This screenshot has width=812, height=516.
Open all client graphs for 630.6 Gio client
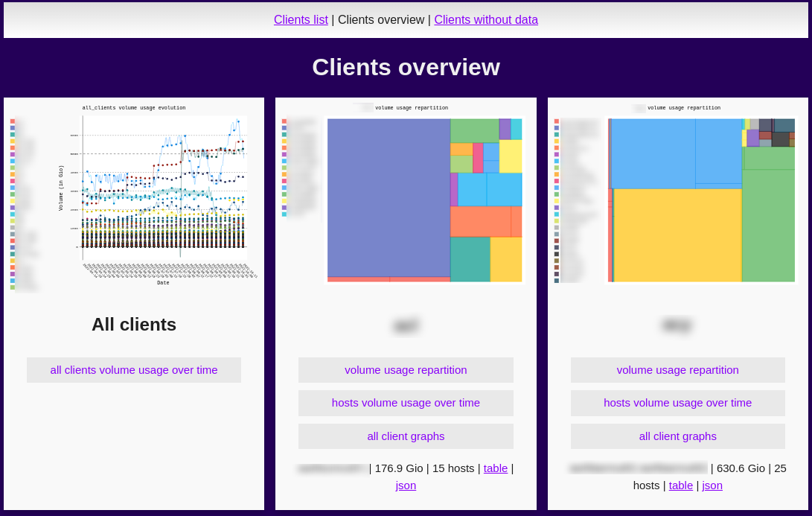pos(678,436)
